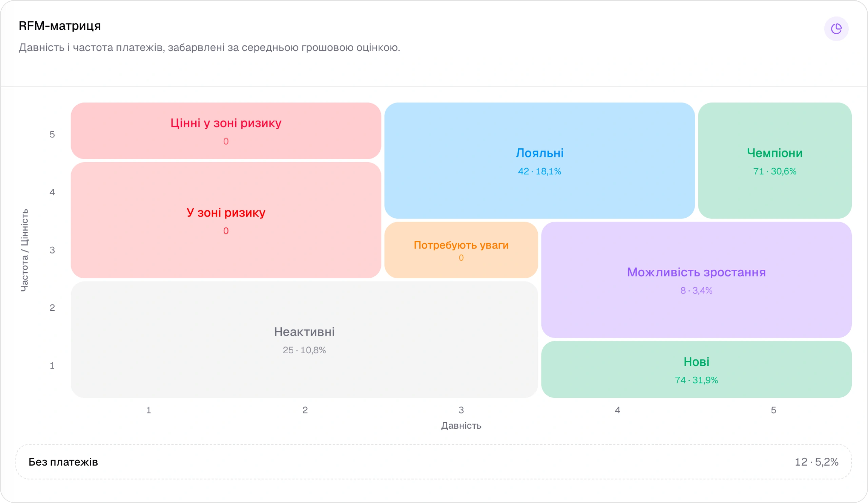Click the Частота / Цінність axis label
This screenshot has width=868, height=503.
(25, 250)
